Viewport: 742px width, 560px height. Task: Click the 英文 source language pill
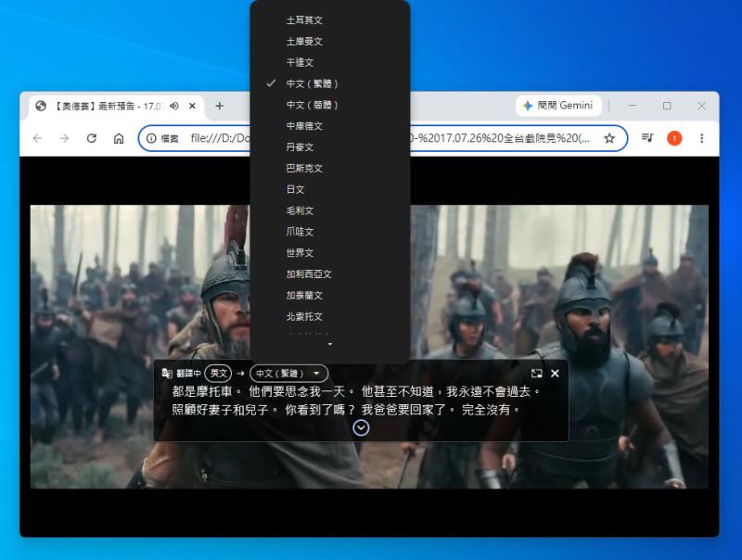pyautogui.click(x=218, y=373)
